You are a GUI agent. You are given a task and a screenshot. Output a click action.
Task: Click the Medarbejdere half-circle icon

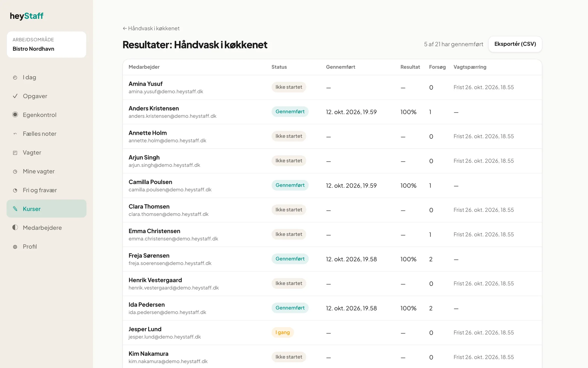point(15,228)
